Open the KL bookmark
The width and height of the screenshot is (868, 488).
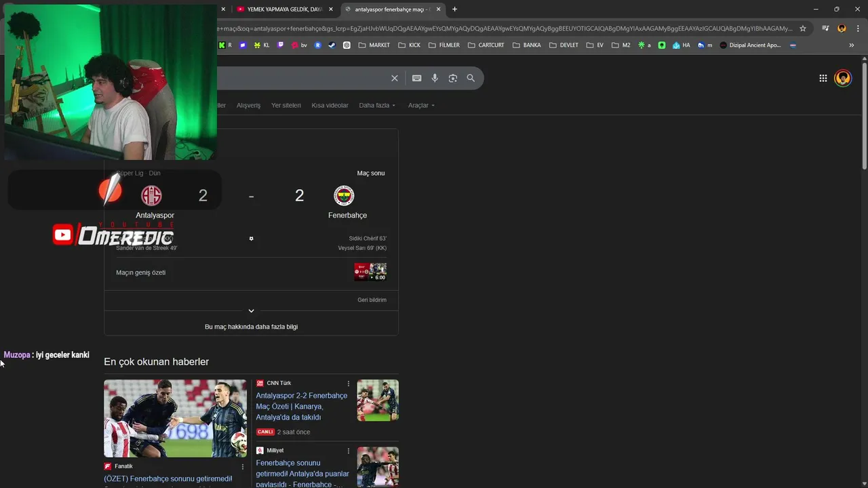pyautogui.click(x=262, y=45)
